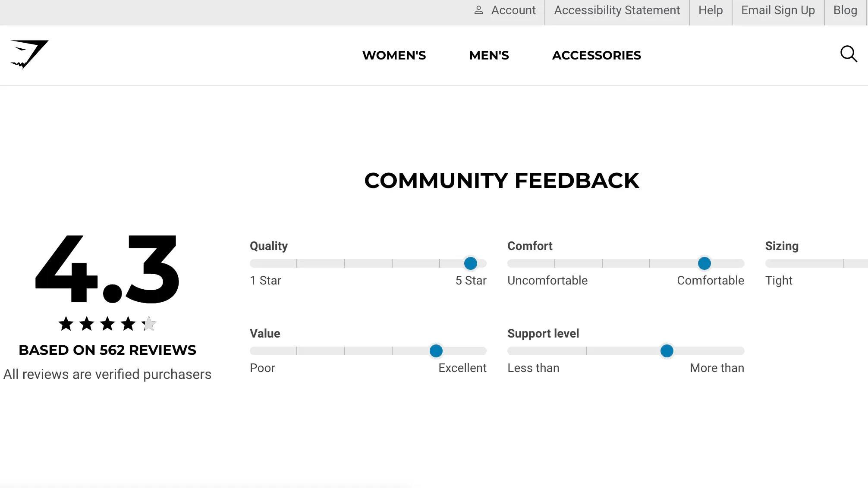Screen dimensions: 868x488
Task: Click the partially filled fifth star
Action: [149, 324]
